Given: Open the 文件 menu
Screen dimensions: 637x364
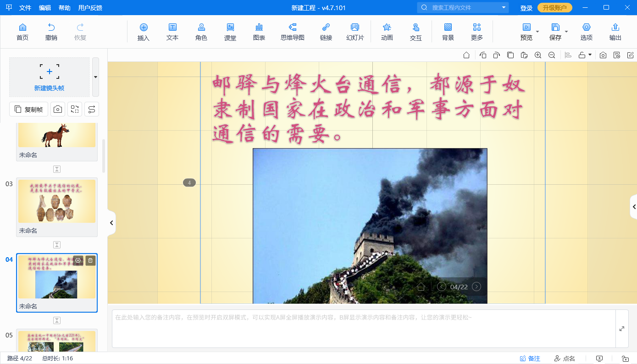Looking at the screenshot, I should click(x=25, y=8).
